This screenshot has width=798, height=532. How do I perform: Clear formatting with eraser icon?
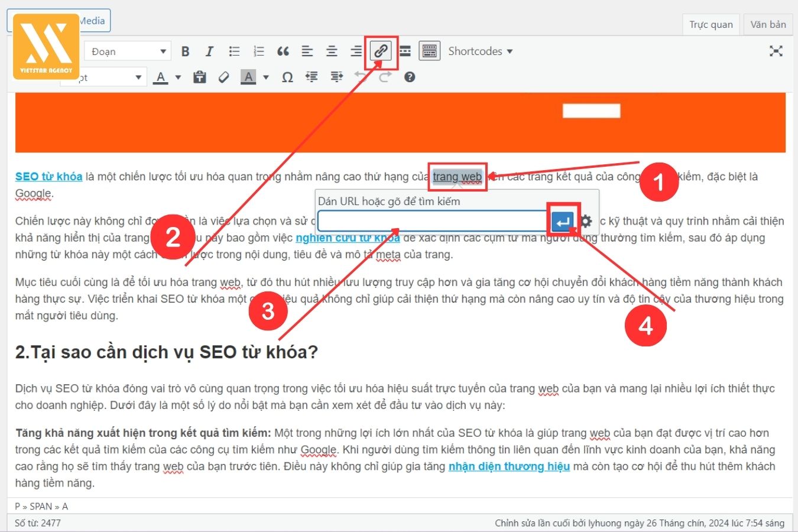point(223,77)
